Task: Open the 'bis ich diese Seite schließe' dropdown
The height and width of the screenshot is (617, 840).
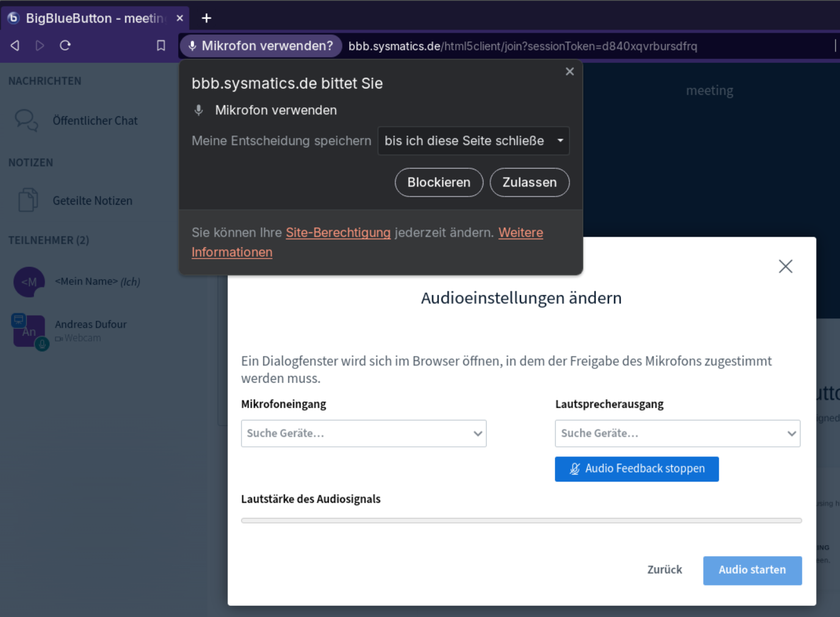Action: [473, 141]
